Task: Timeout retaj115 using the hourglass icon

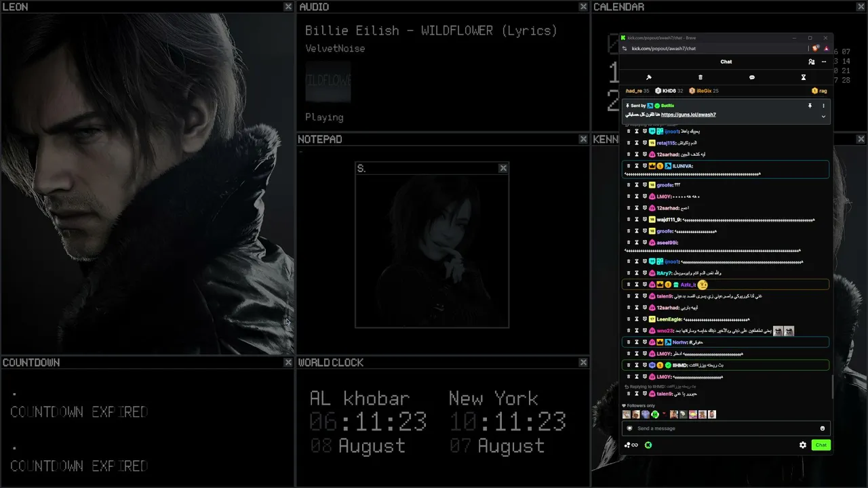Action: click(x=637, y=143)
